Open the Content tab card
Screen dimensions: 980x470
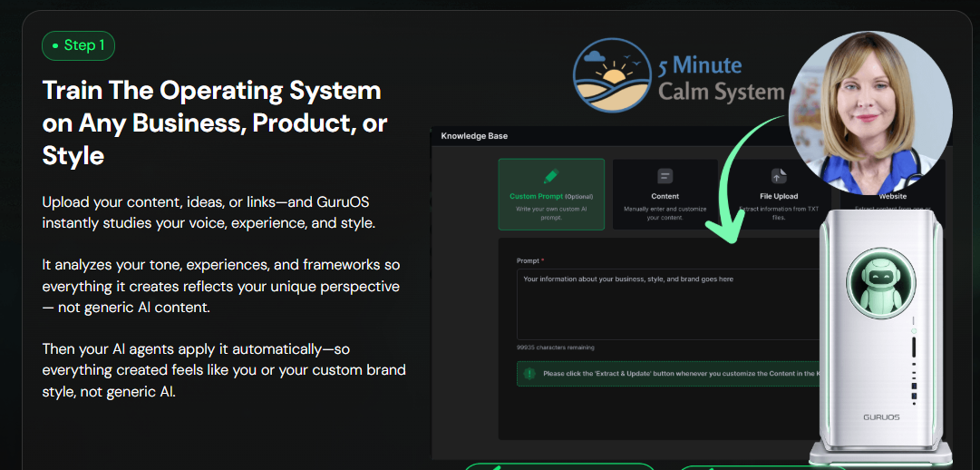(x=665, y=194)
